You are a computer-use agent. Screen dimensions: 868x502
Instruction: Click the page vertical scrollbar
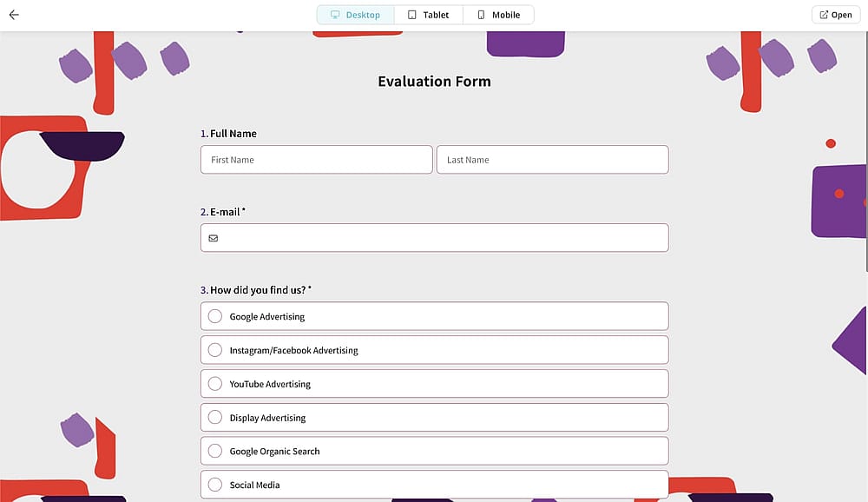click(x=866, y=152)
